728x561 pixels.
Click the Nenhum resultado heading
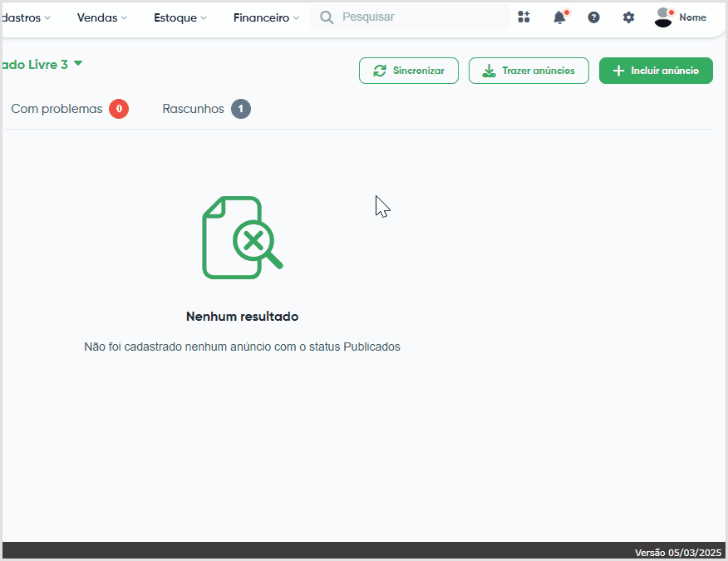click(x=243, y=317)
